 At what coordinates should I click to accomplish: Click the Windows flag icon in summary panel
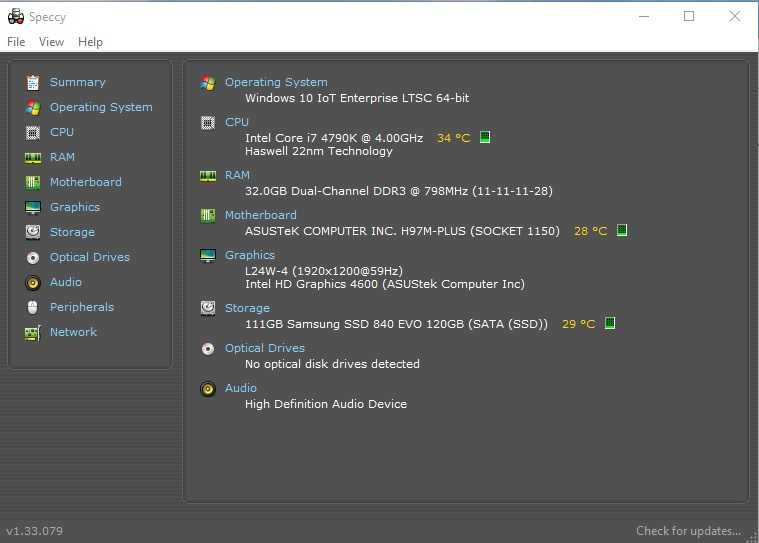pos(208,83)
